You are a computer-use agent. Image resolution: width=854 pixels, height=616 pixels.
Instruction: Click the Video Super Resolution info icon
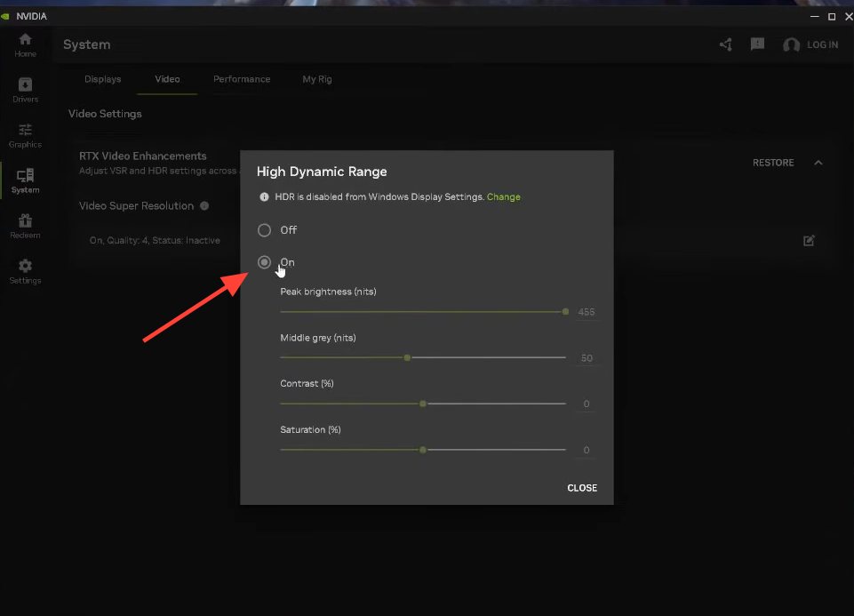(x=204, y=206)
